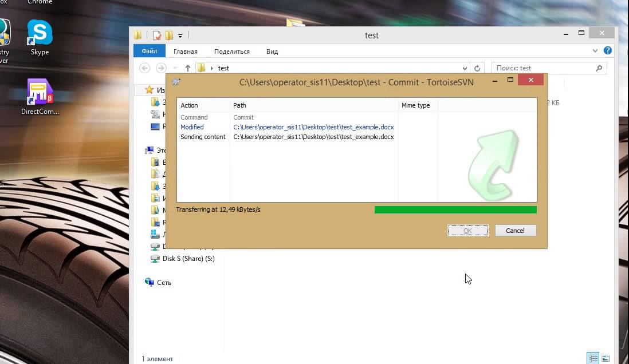
Task: Switch to the Вид ribbon tab
Action: point(272,52)
